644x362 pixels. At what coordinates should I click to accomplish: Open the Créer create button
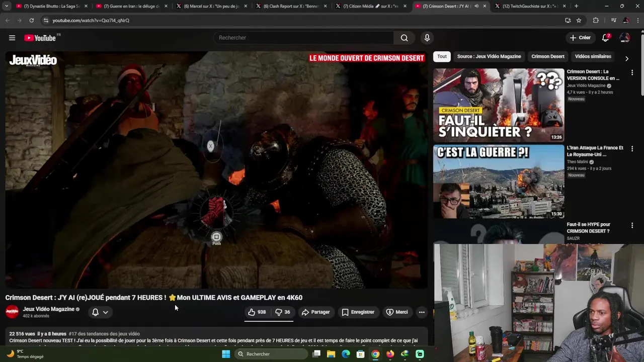click(580, 38)
